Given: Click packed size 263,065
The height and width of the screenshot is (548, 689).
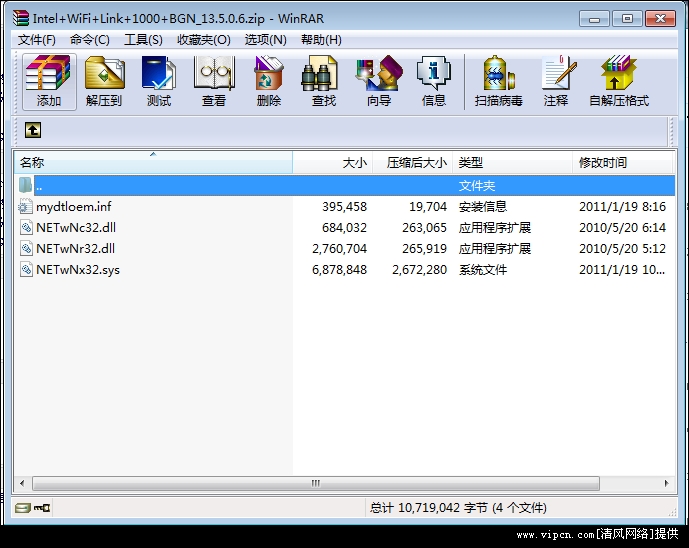Looking at the screenshot, I should 424,228.
